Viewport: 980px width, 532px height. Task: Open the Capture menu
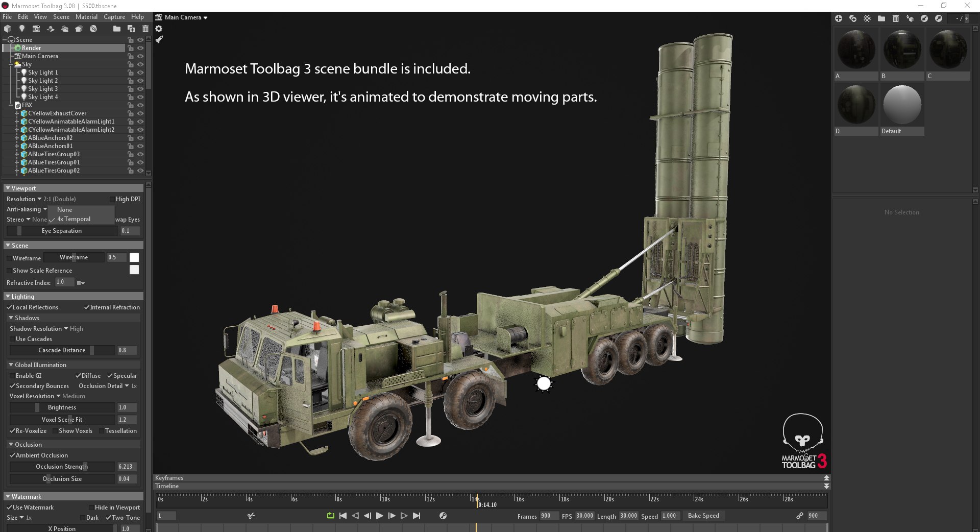tap(114, 17)
